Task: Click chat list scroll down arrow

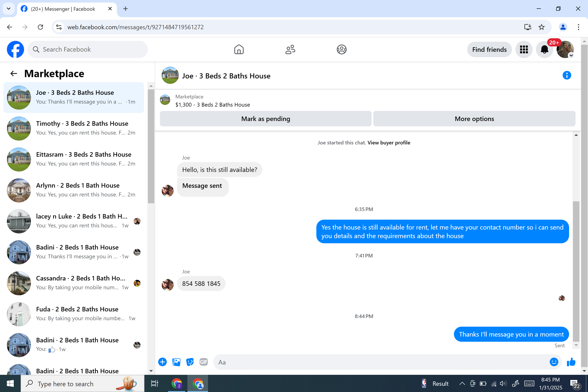Action: point(151,371)
